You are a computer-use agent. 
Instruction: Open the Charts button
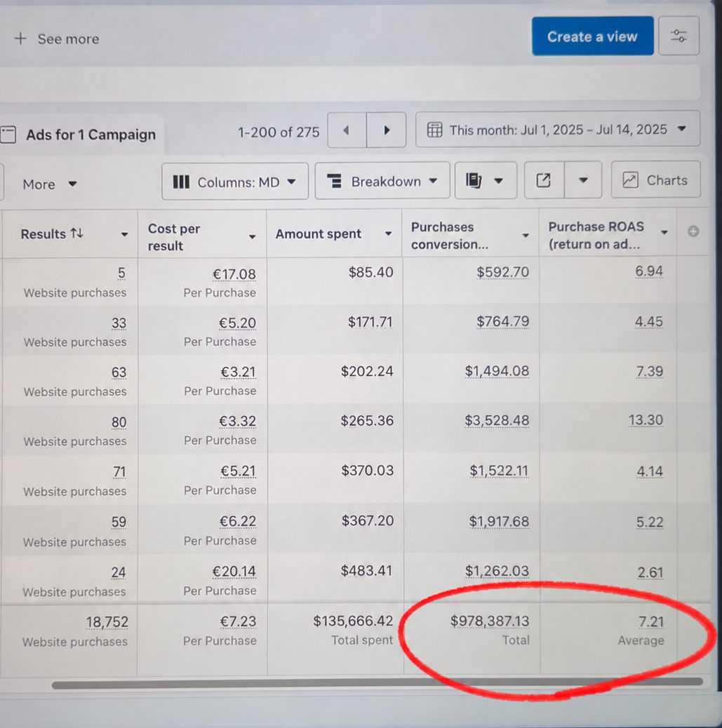point(655,180)
